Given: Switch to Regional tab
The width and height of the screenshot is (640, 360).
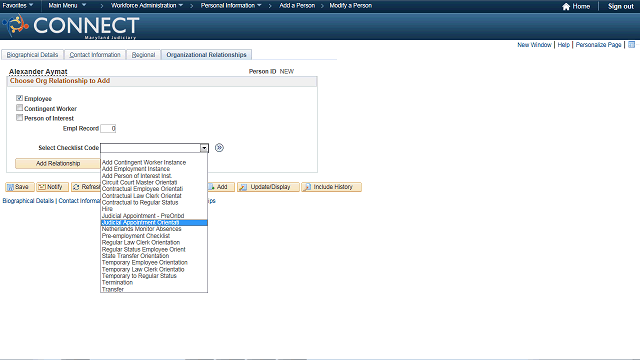Looking at the screenshot, I should pos(143,55).
